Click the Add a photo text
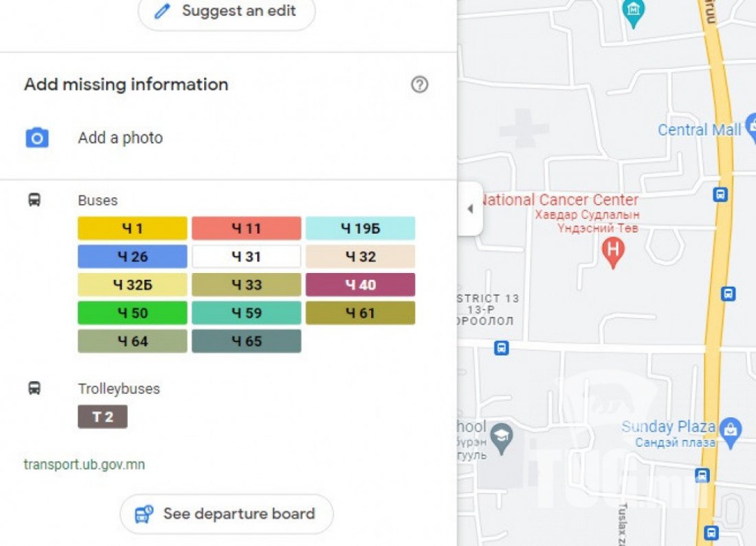 120,138
